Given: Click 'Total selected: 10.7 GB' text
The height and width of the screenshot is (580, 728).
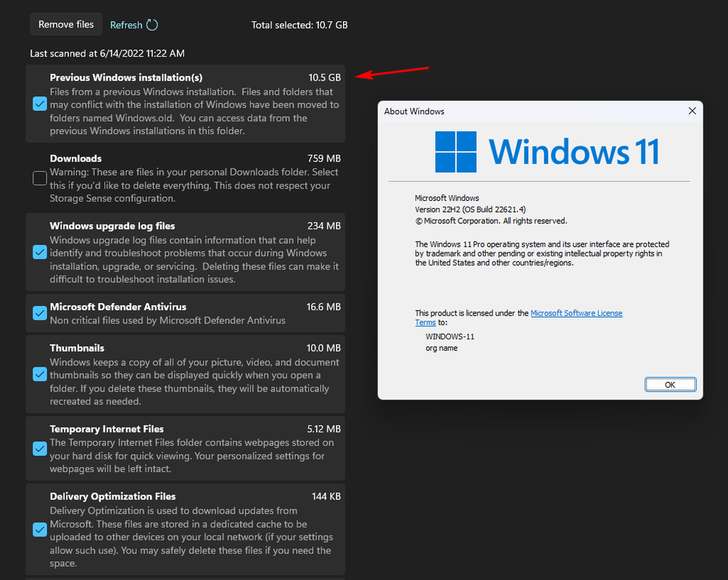Looking at the screenshot, I should pos(299,25).
